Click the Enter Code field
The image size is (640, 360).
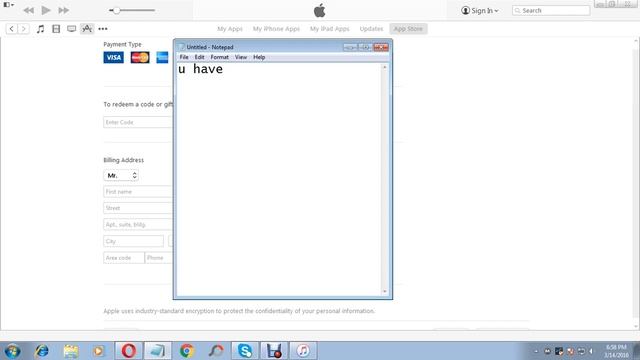pyautogui.click(x=138, y=122)
